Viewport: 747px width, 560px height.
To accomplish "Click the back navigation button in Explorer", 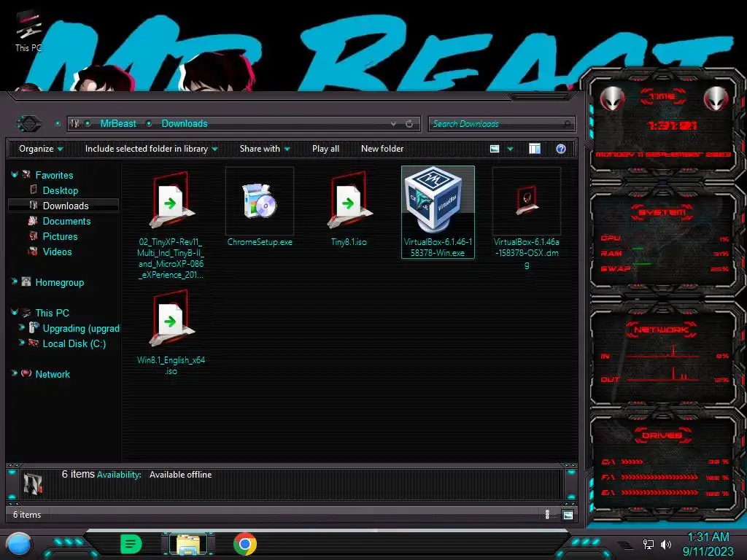I will click(x=29, y=124).
